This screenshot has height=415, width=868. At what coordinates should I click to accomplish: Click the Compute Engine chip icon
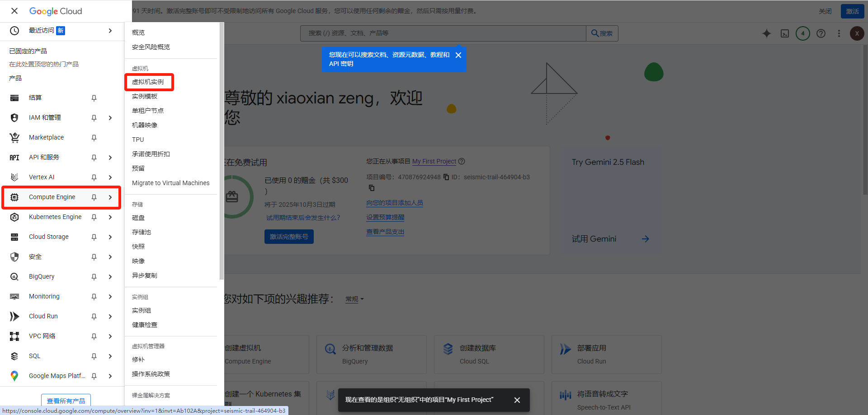click(x=14, y=197)
